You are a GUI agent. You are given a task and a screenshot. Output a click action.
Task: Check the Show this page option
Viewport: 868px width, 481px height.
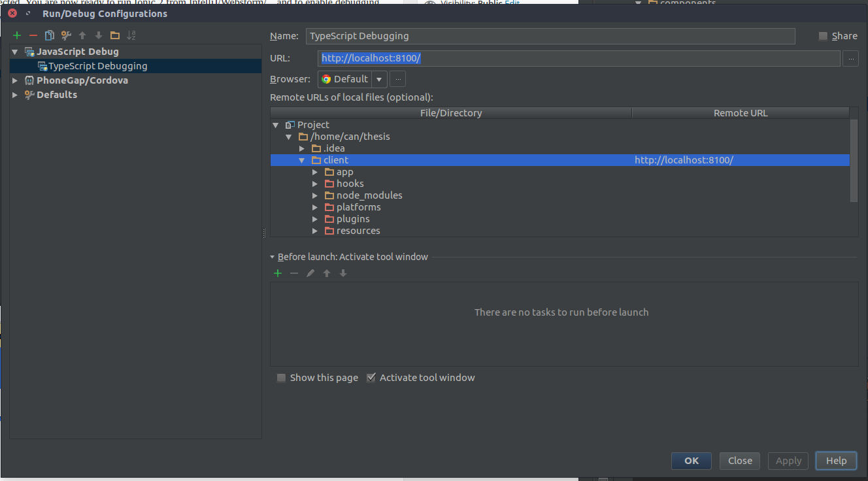pyautogui.click(x=281, y=378)
